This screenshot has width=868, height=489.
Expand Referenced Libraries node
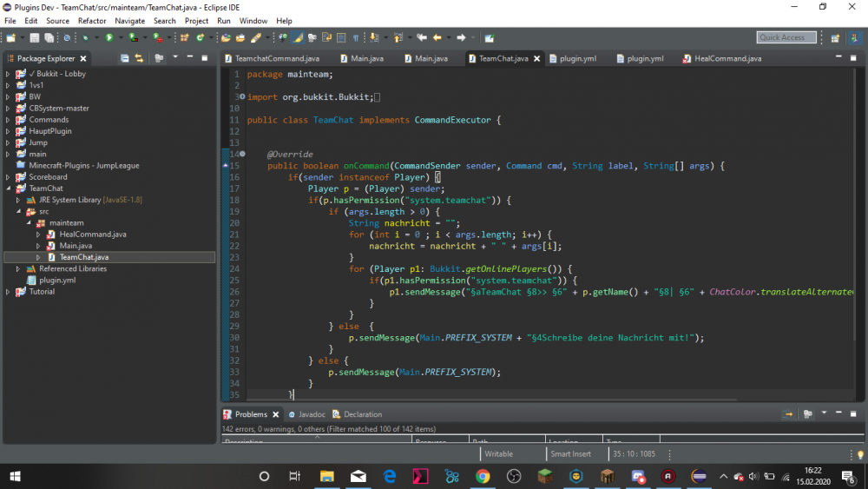pos(18,268)
